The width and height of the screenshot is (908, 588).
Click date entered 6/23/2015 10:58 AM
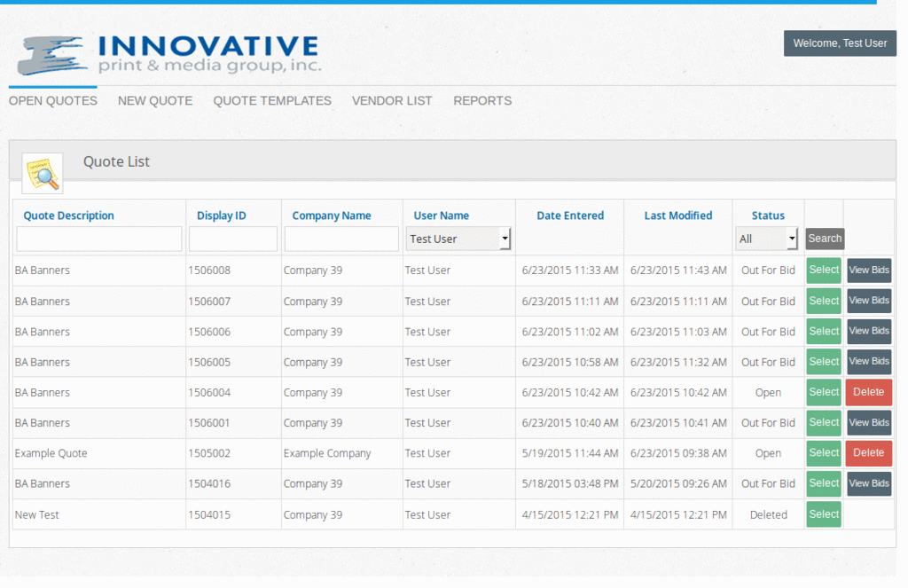click(570, 362)
